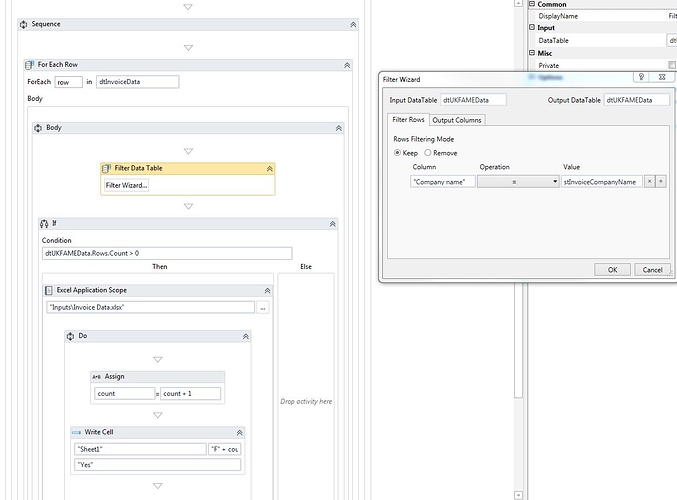Open the Filter Wizard... button
The height and width of the screenshot is (500, 677).
[127, 185]
